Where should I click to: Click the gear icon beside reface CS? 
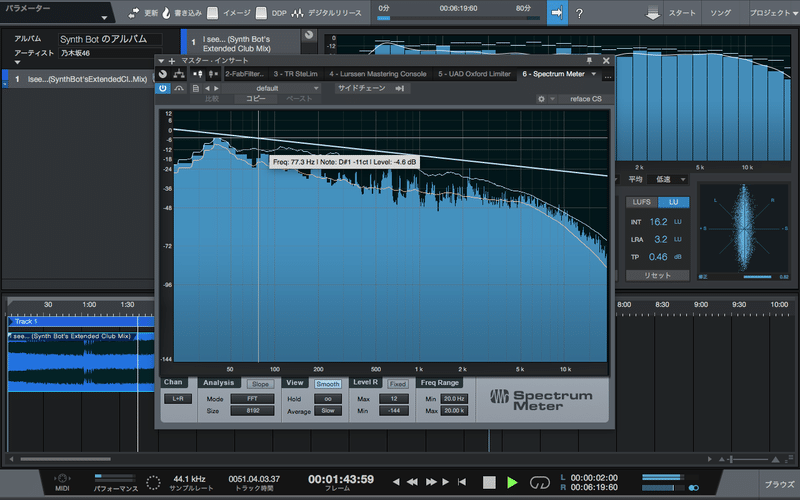point(541,99)
